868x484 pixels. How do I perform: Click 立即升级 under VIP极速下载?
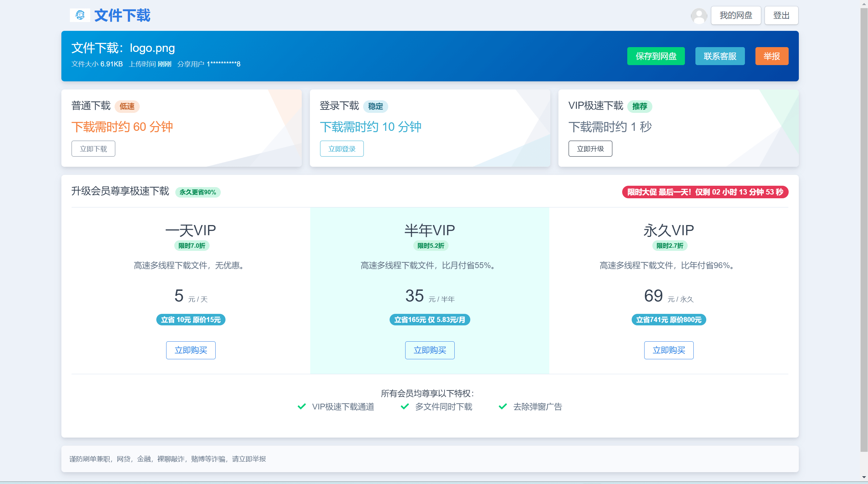coord(590,148)
